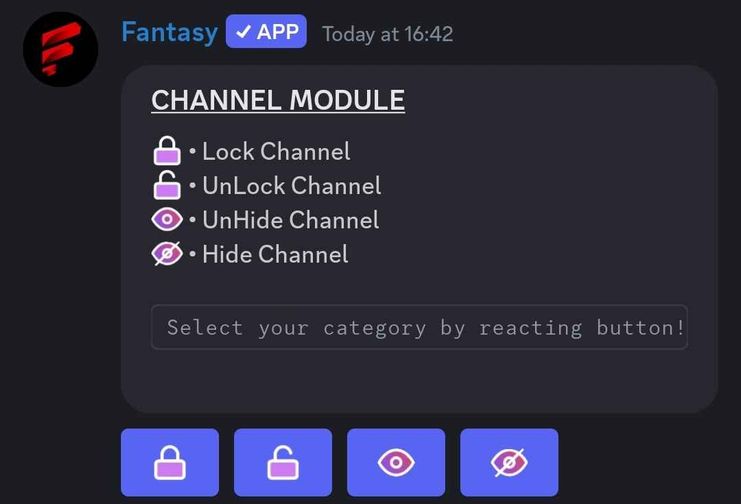Click the 'Select your category' code block

419,327
